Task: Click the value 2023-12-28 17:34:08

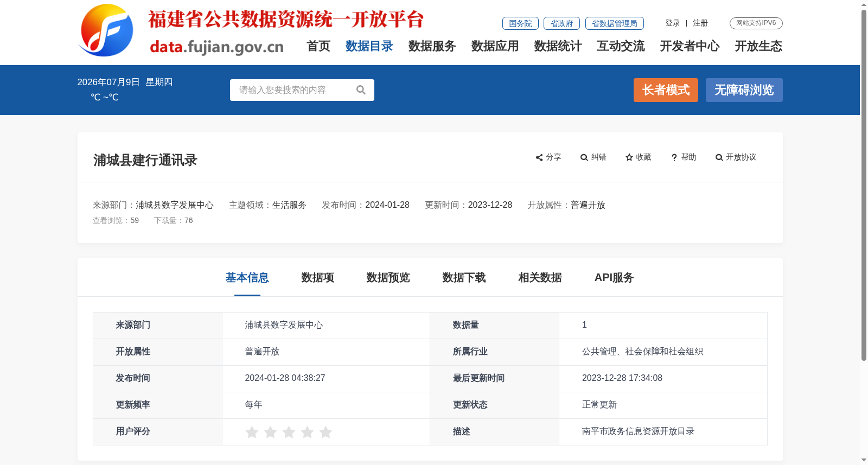Action: 622,378
